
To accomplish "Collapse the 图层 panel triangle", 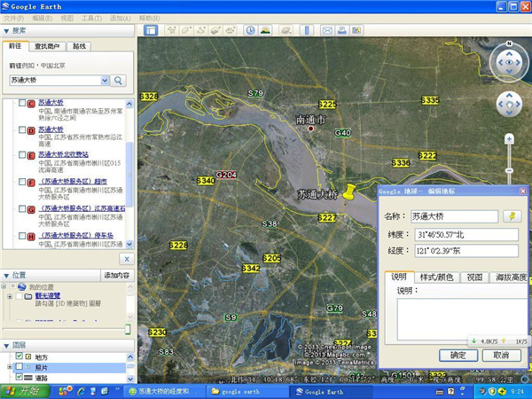I will 6,346.
